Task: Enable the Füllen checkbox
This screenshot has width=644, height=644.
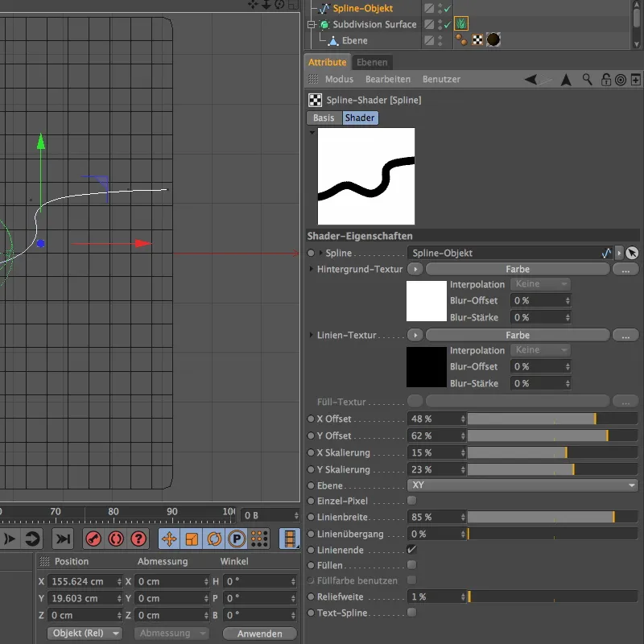Action: point(412,565)
